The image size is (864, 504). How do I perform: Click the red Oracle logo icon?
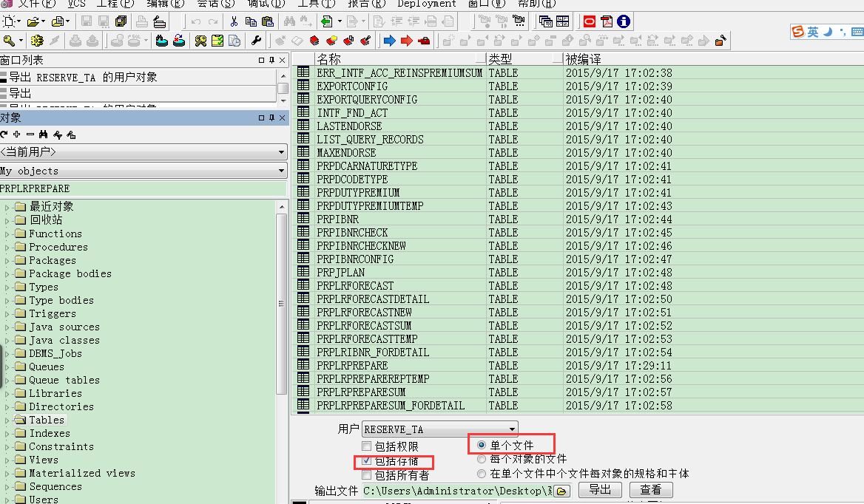[x=590, y=21]
